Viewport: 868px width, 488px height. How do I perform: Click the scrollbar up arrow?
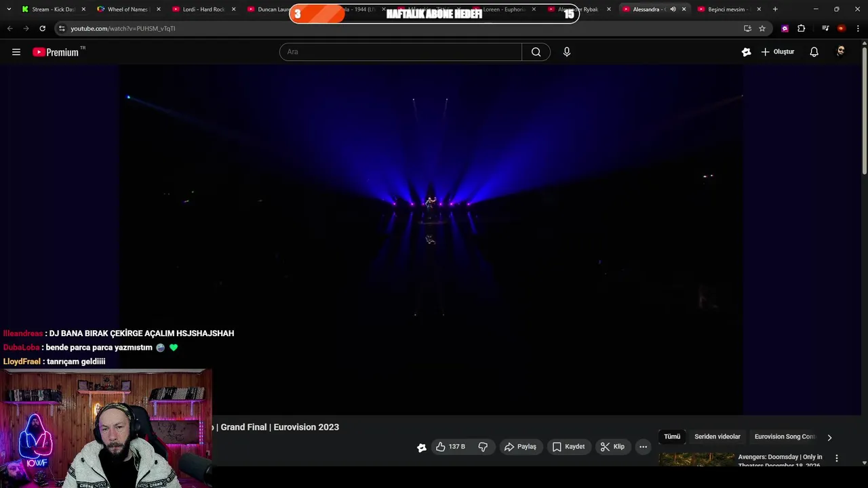pyautogui.click(x=864, y=44)
